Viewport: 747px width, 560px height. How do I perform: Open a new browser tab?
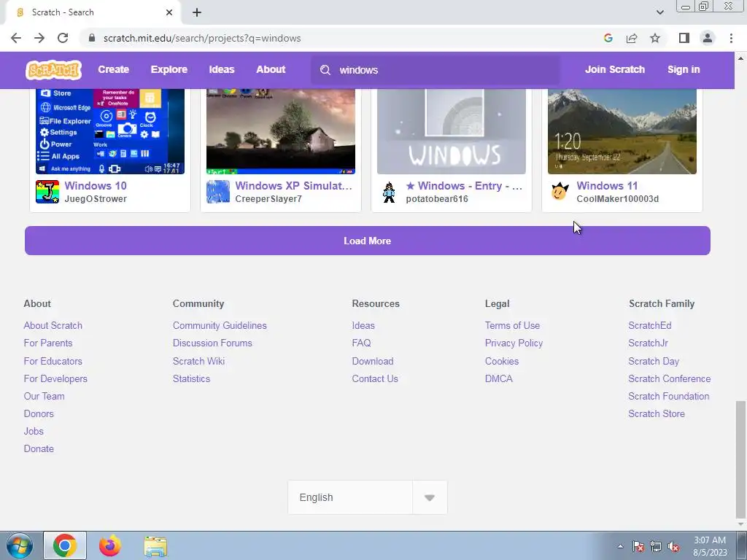click(x=197, y=12)
